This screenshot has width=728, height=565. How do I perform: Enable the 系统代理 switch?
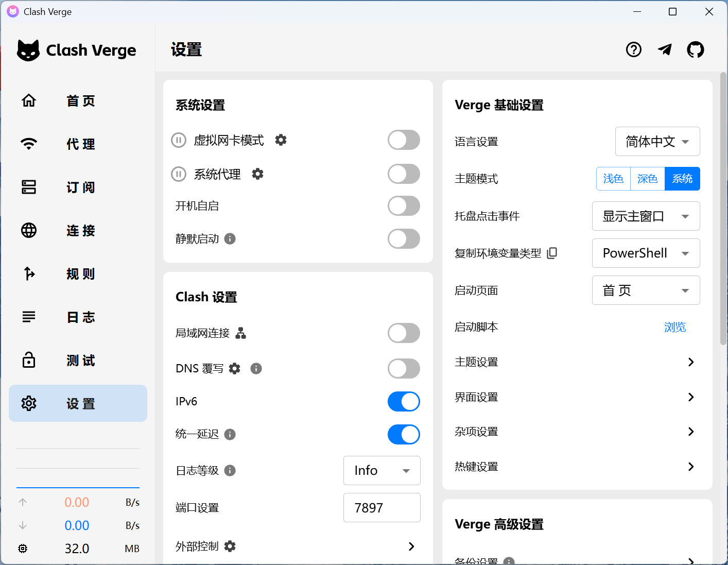pos(404,174)
